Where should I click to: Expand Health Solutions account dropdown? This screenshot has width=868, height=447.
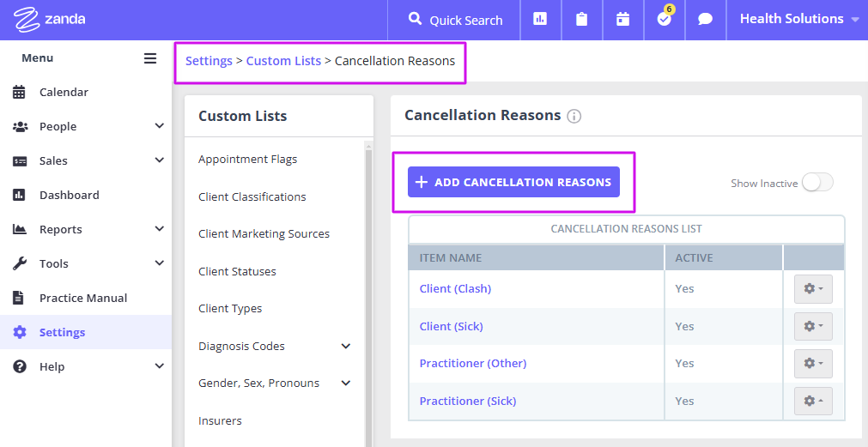coord(798,19)
